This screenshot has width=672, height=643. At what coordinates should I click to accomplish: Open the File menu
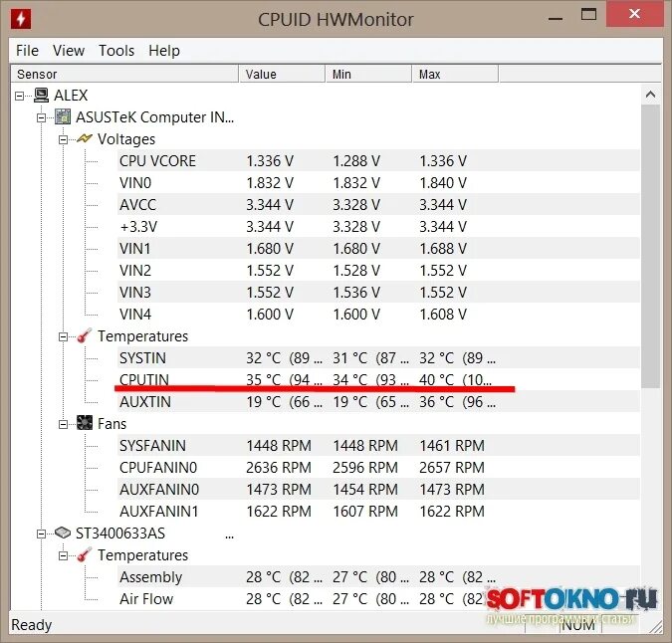click(x=27, y=50)
